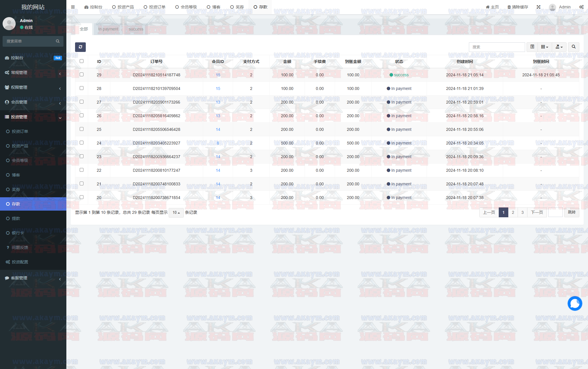The height and width of the screenshot is (369, 588).
Task: Select the checkbox for order ID 29
Action: tap(81, 75)
